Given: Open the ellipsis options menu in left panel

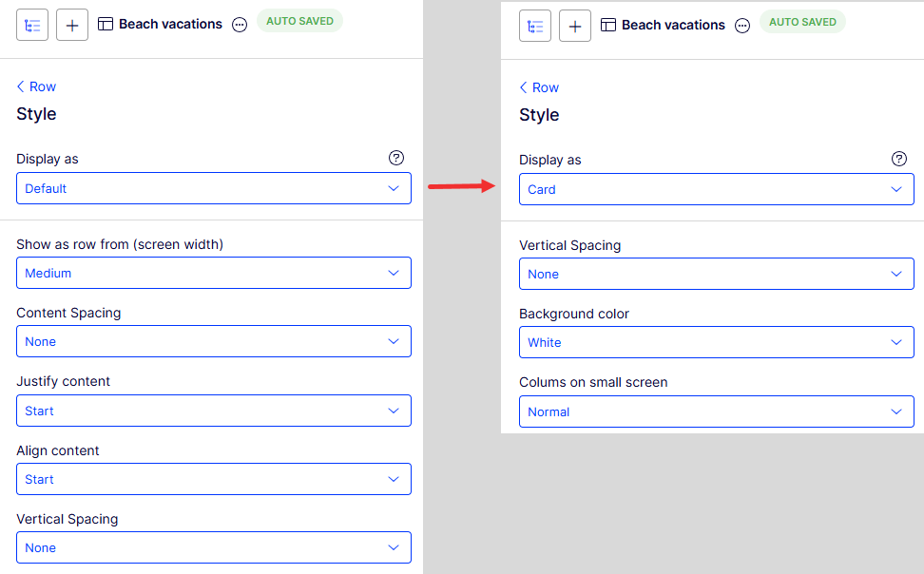Looking at the screenshot, I should pyautogui.click(x=240, y=25).
